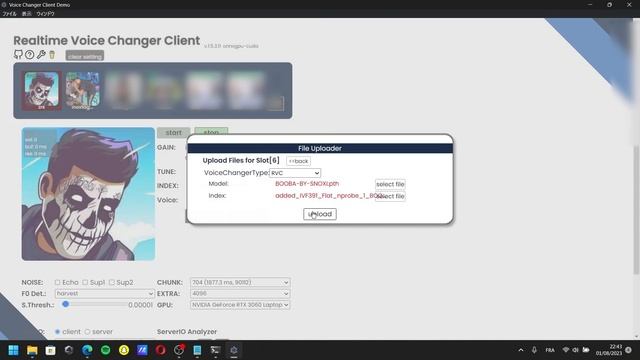
Task: Open Spotify from the taskbar
Action: (105, 350)
